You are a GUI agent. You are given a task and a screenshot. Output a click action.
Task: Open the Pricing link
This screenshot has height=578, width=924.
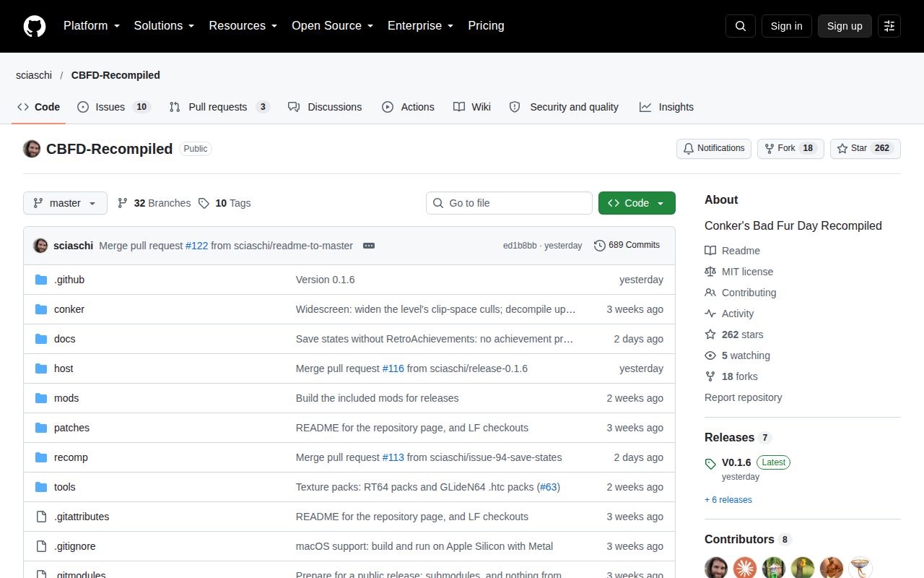(486, 26)
